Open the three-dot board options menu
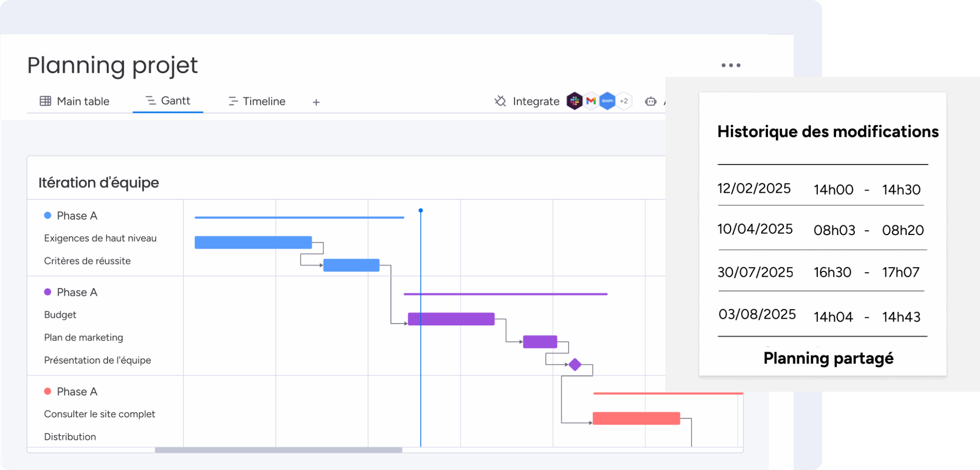The image size is (980, 470). pyautogui.click(x=731, y=65)
